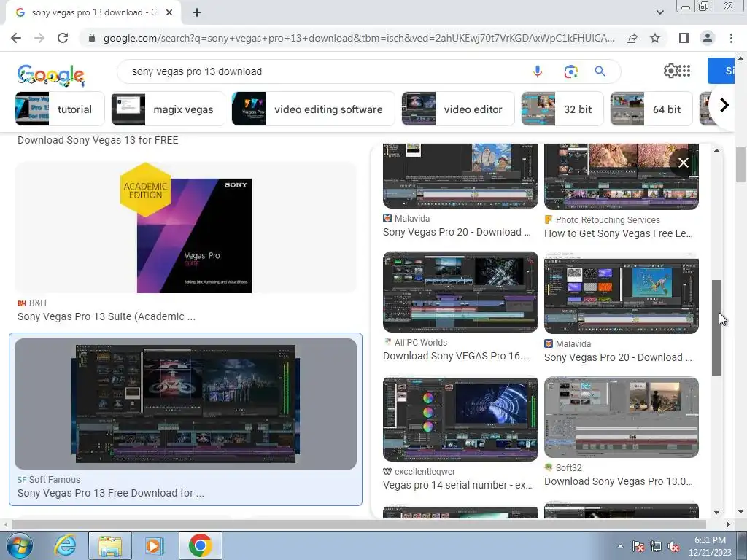Click the Photo Retouching Services source
The height and width of the screenshot is (560, 747).
click(x=602, y=220)
